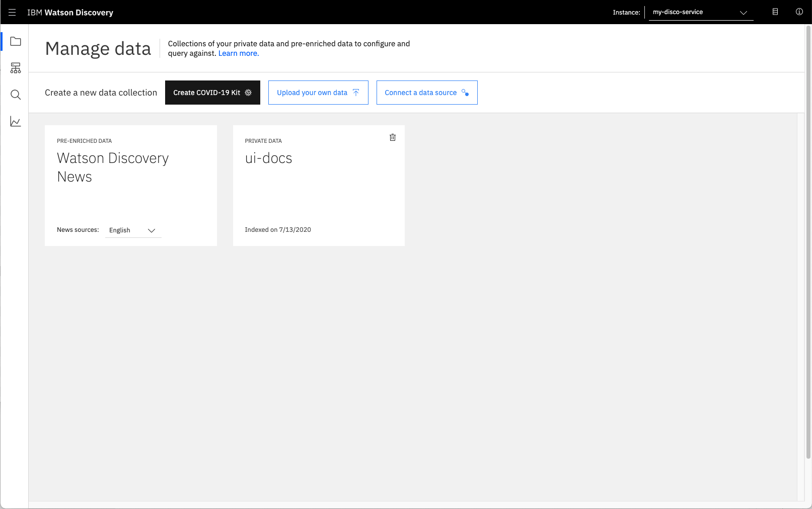Open the schema view sidebar icon
The image size is (812, 509).
(16, 68)
